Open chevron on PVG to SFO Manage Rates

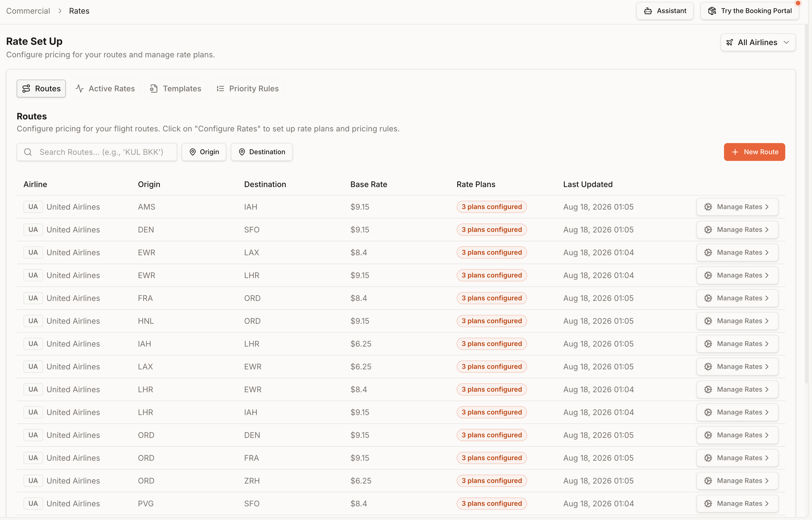[767, 504]
